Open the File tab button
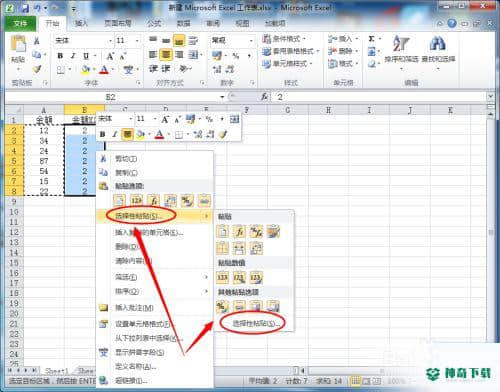Image resolution: width=500 pixels, height=392 pixels. tap(20, 23)
